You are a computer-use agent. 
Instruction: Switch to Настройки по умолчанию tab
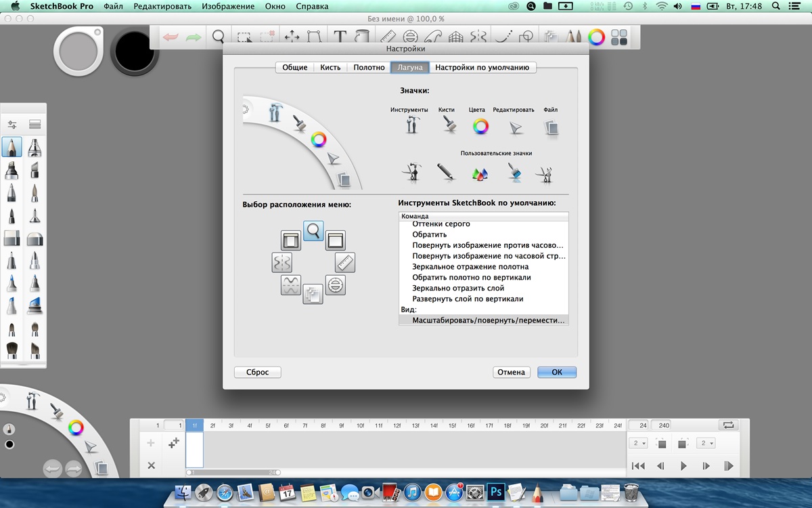tap(482, 67)
